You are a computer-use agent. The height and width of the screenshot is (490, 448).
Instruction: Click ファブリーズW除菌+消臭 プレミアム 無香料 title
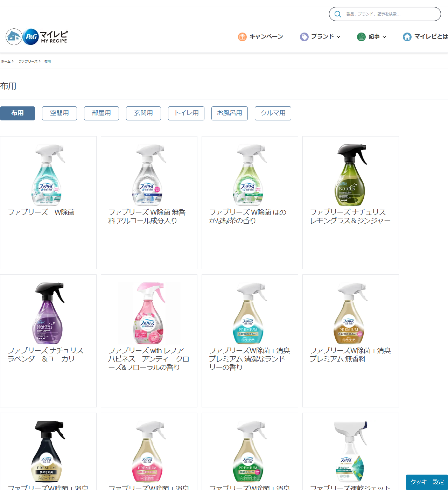tap(350, 355)
